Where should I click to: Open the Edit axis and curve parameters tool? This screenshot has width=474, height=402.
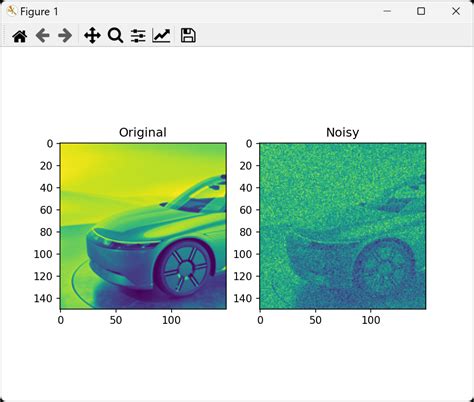click(x=161, y=36)
